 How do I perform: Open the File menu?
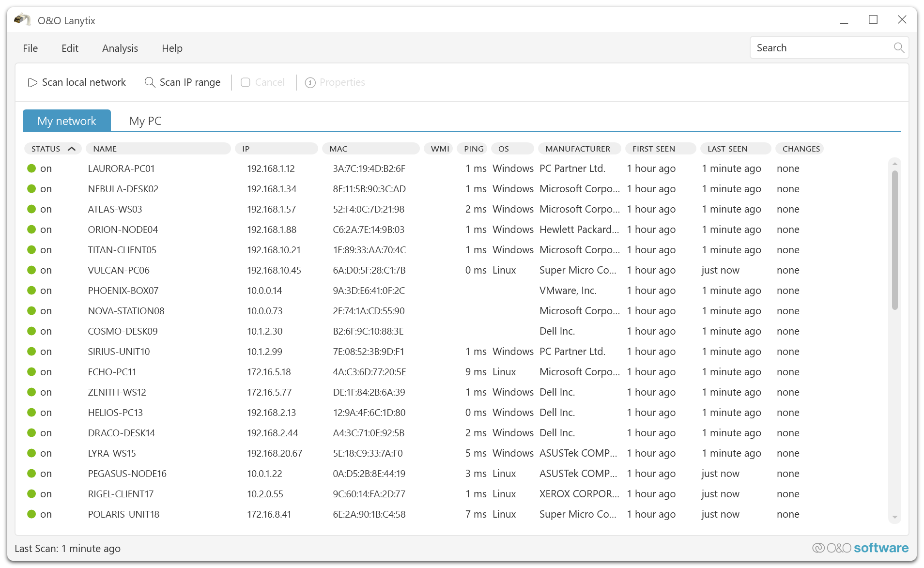click(30, 48)
